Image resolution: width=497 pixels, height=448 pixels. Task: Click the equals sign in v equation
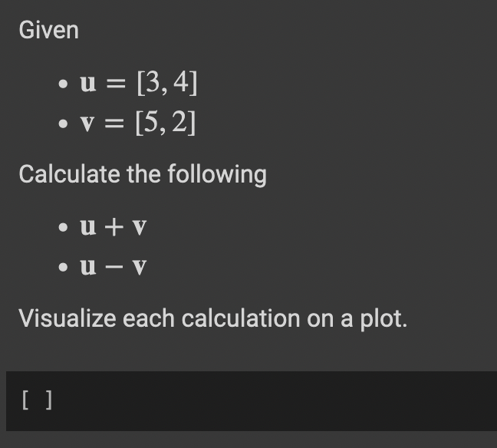point(114,124)
